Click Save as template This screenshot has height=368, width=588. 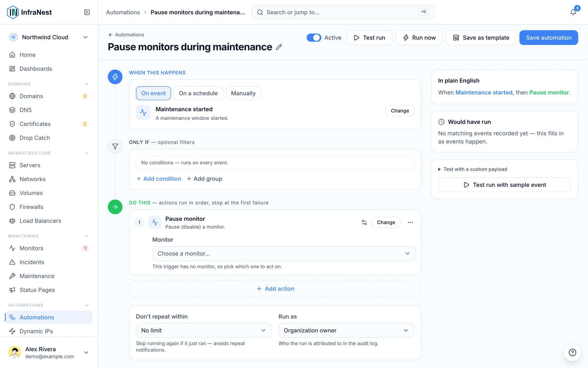(x=481, y=38)
